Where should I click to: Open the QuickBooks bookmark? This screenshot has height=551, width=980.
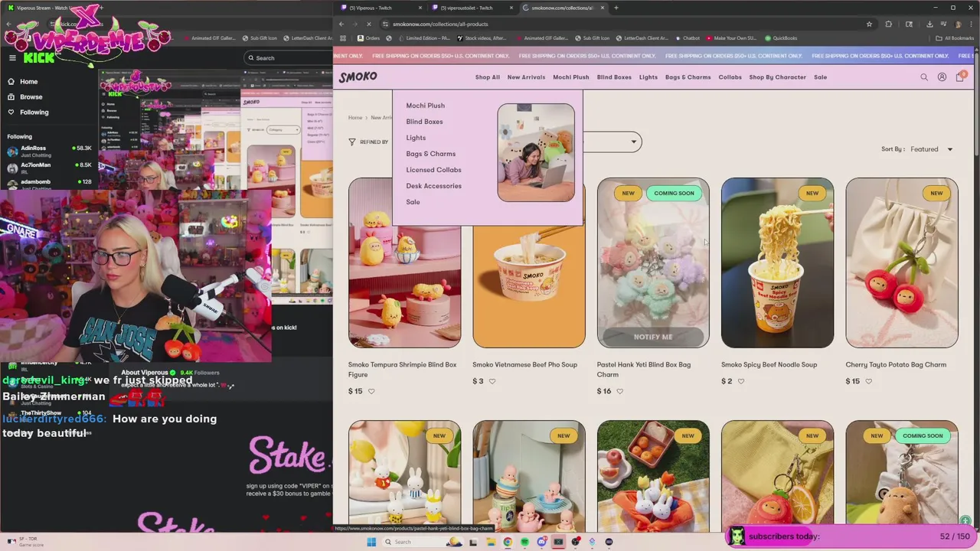click(781, 38)
